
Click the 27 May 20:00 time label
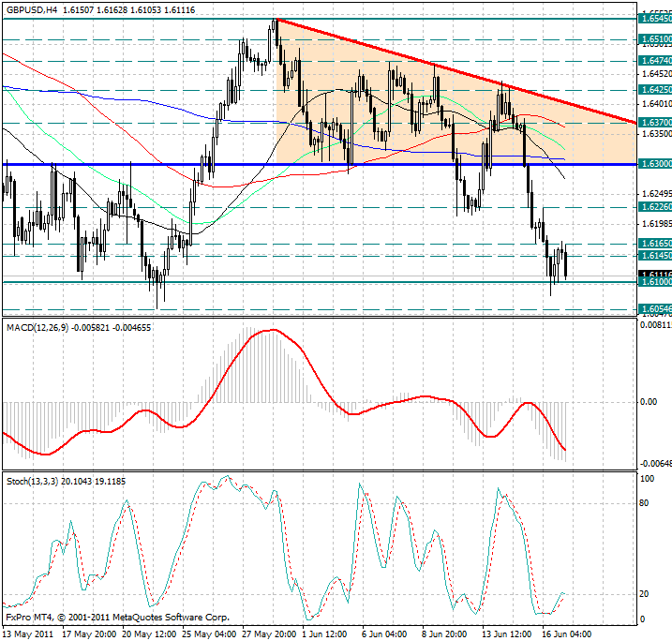point(269,634)
